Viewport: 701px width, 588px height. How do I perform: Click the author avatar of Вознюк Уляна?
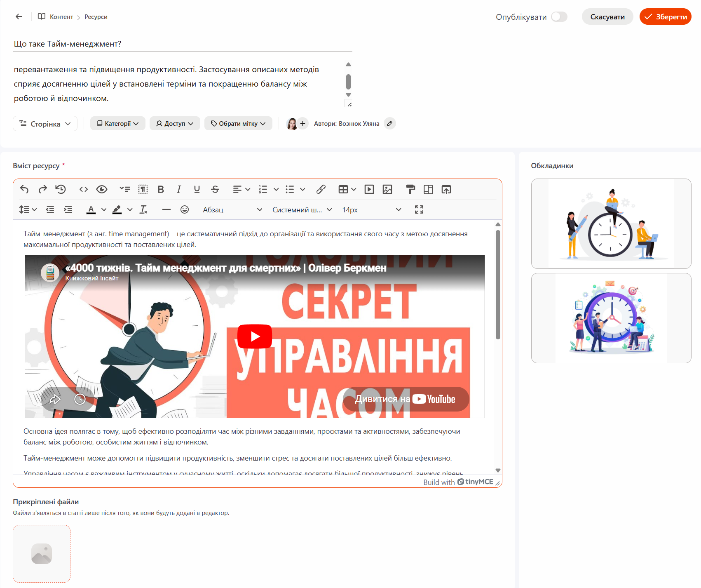(x=292, y=123)
